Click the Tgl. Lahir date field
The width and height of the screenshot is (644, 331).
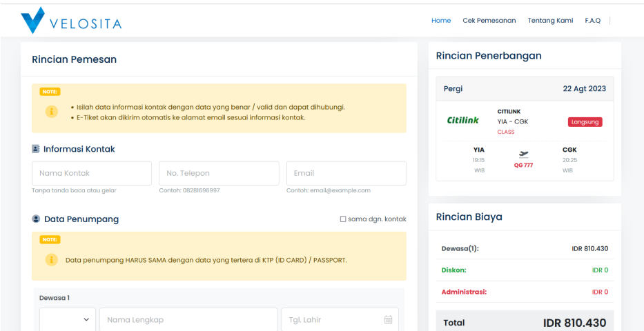tap(331, 320)
